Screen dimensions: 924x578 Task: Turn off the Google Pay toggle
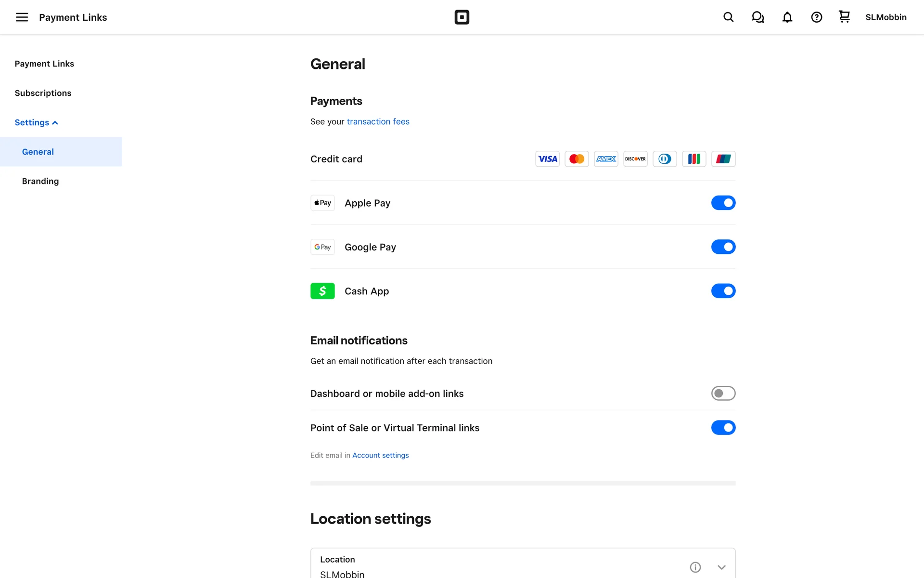pos(723,247)
